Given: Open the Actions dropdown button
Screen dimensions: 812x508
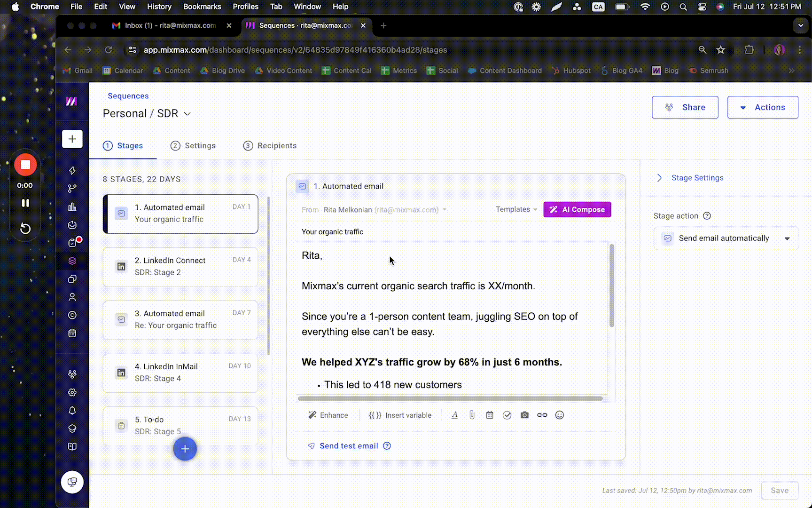Looking at the screenshot, I should [x=763, y=107].
